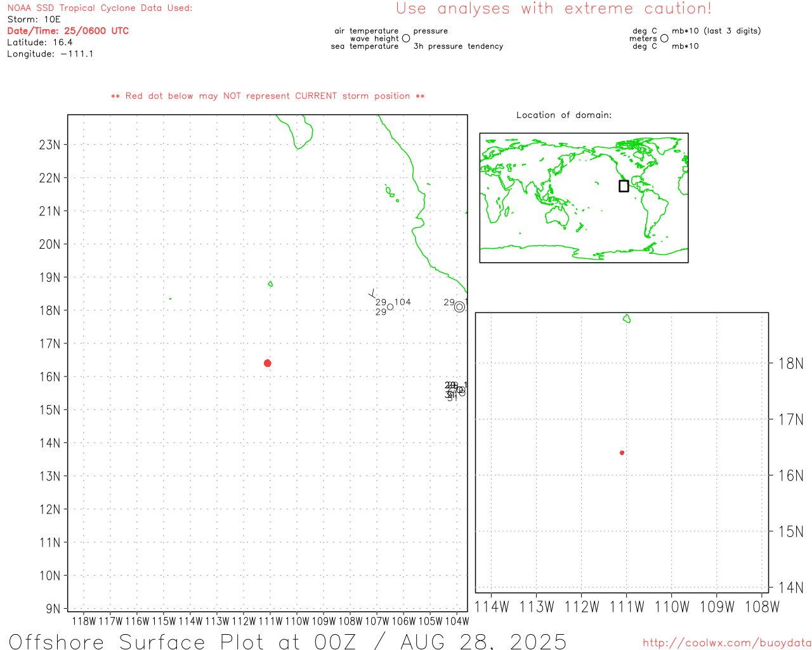This screenshot has width=812, height=650.
Task: Click the "107W" longitude label
Action: pos(377,621)
